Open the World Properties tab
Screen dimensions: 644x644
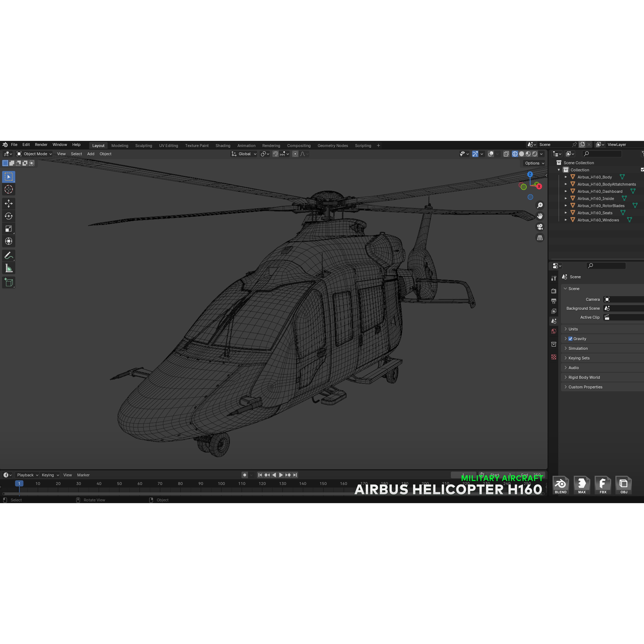[x=554, y=331]
